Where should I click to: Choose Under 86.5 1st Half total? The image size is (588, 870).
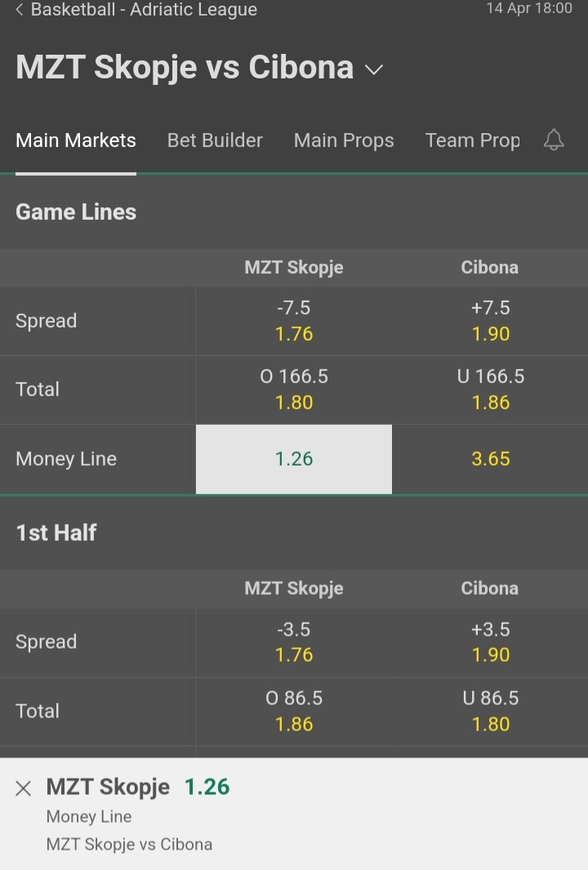point(490,712)
